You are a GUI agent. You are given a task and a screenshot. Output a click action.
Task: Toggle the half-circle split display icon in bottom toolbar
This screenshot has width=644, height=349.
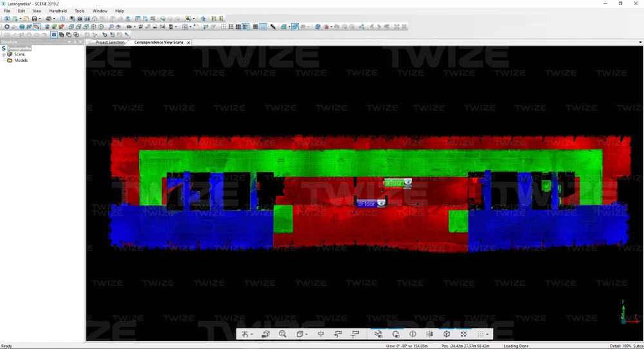pyautogui.click(x=413, y=334)
